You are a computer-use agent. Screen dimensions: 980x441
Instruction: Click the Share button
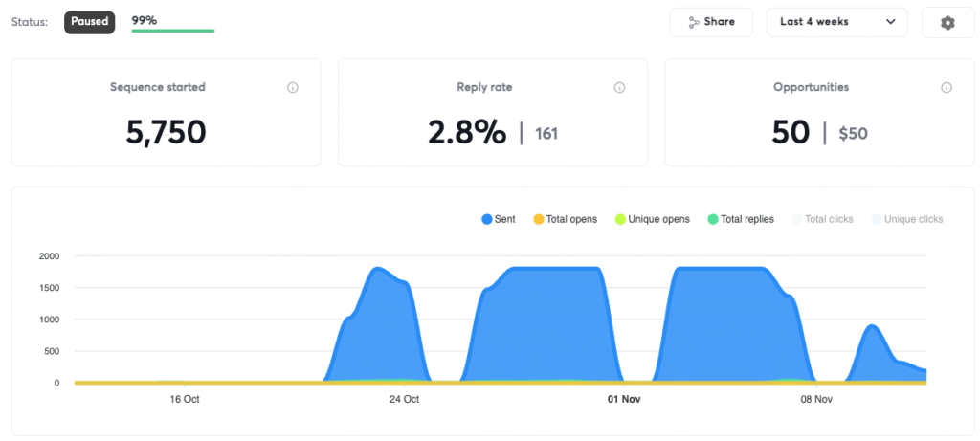(x=711, y=23)
